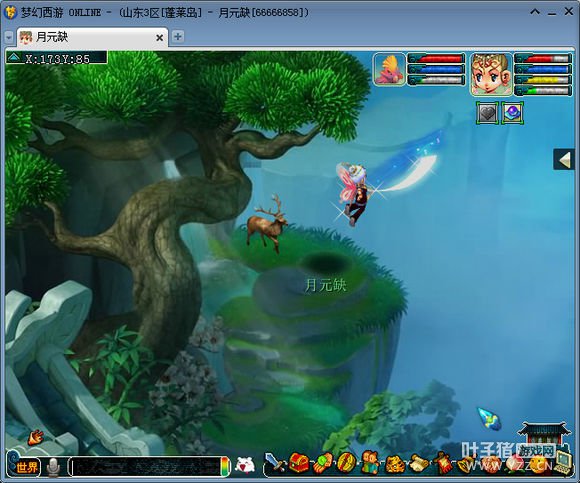Screen dimensions: 580x483
Task: Click the player's blue mana bar
Action: [544, 69]
